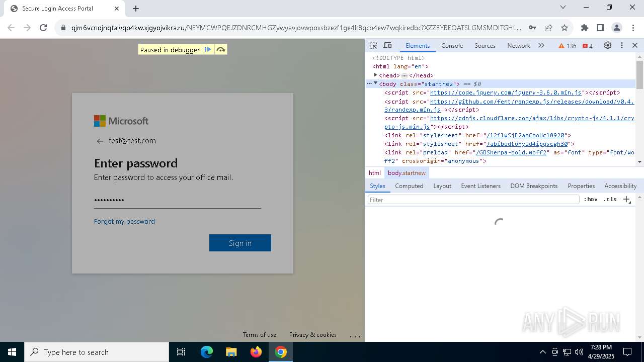
Task: Resume script execution in debugger overlay
Action: [x=208, y=49]
